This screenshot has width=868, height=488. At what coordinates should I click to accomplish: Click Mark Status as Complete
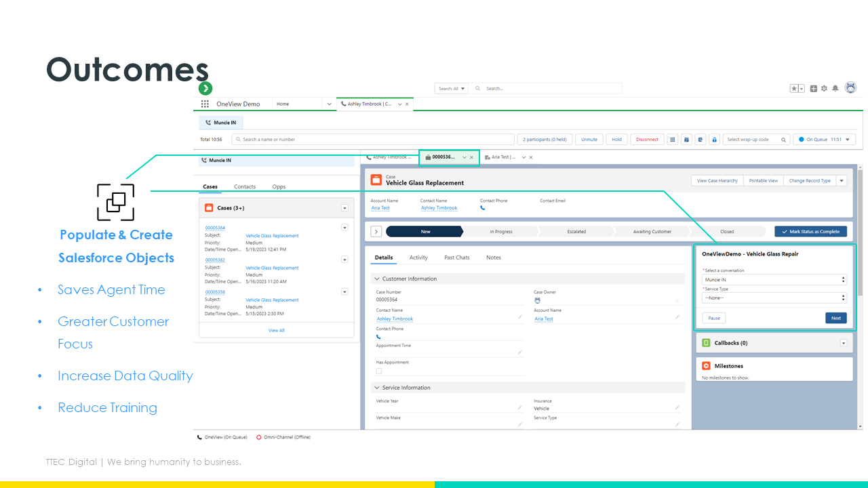pos(810,232)
